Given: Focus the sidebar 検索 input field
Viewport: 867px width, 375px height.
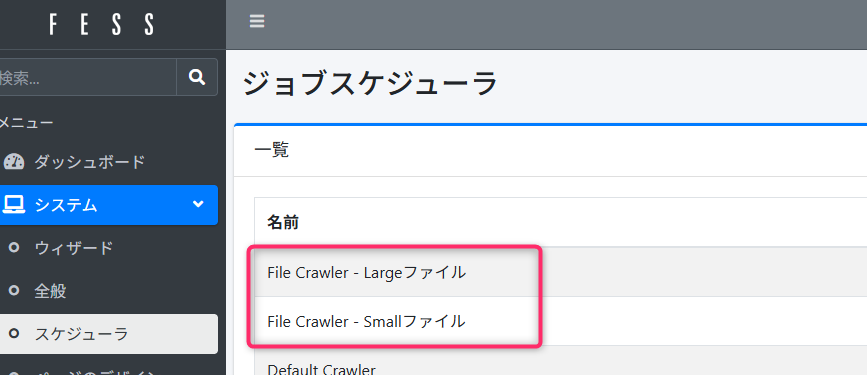Looking at the screenshot, I should tap(87, 77).
